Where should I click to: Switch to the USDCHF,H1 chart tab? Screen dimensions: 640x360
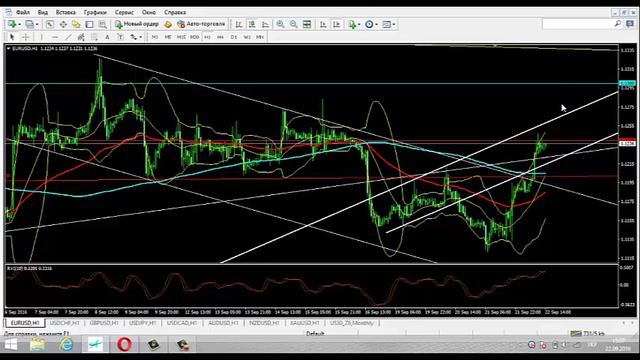[x=64, y=323]
